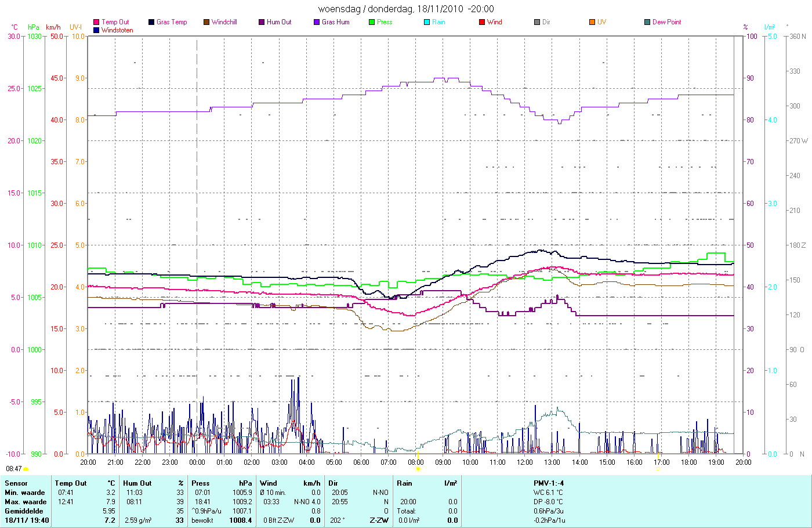This screenshot has height=528, width=812.
Task: Click the Hum Out legend square
Action: tap(262, 22)
